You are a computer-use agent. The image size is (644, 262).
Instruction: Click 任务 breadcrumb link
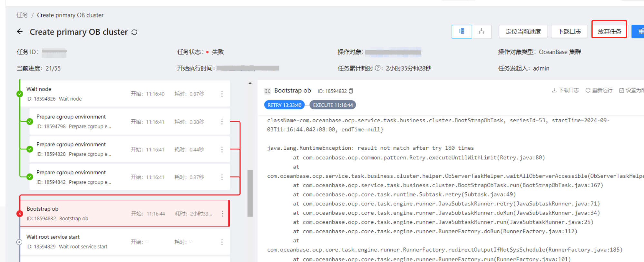click(22, 15)
